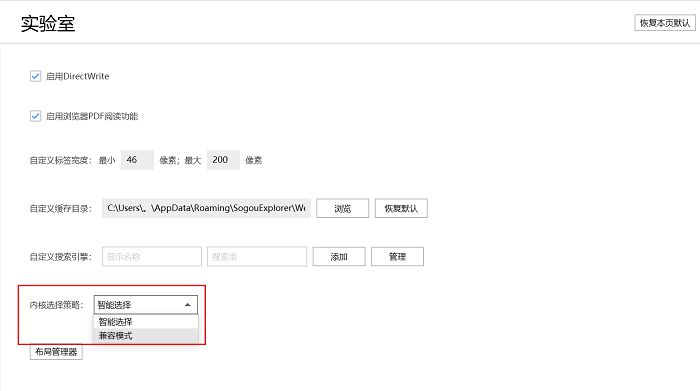Click the 自定义缓存目录 label
This screenshot has height=391, width=700.
[x=61, y=208]
